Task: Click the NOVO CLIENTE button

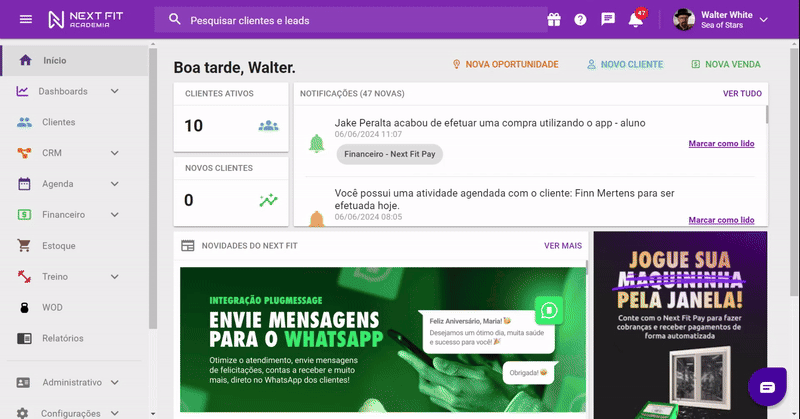Action: coord(625,64)
